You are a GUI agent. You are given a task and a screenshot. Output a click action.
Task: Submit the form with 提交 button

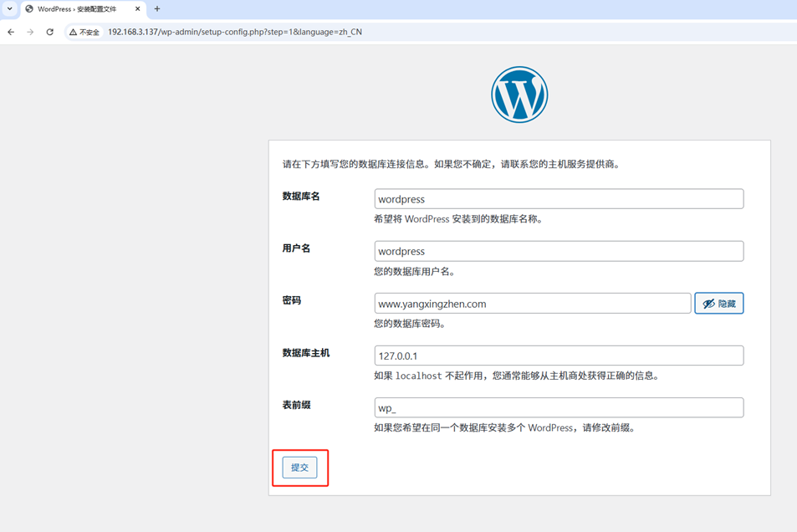tap(300, 468)
